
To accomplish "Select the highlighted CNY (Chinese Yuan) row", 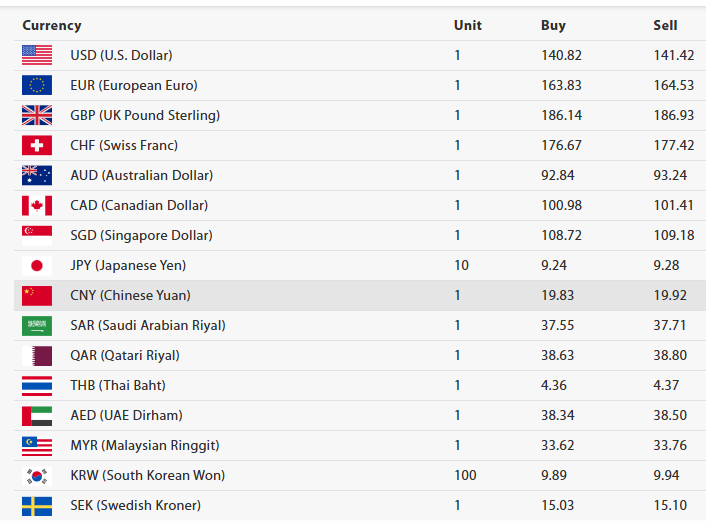I will (x=130, y=296).
